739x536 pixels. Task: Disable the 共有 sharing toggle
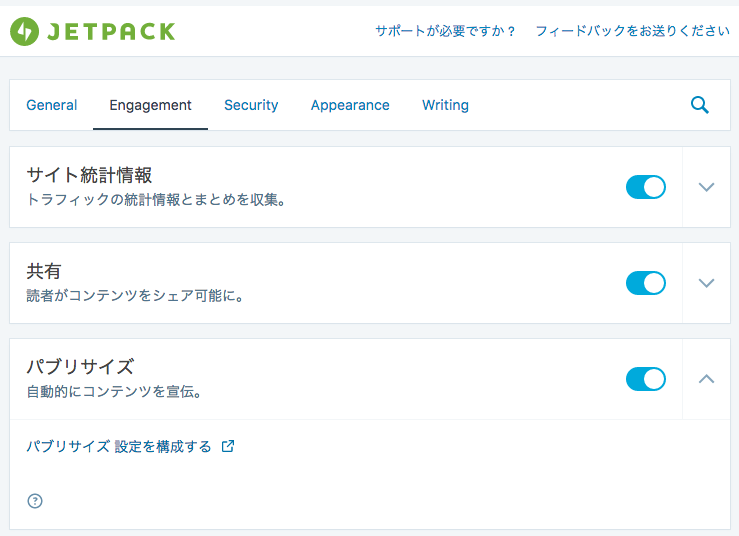click(645, 283)
